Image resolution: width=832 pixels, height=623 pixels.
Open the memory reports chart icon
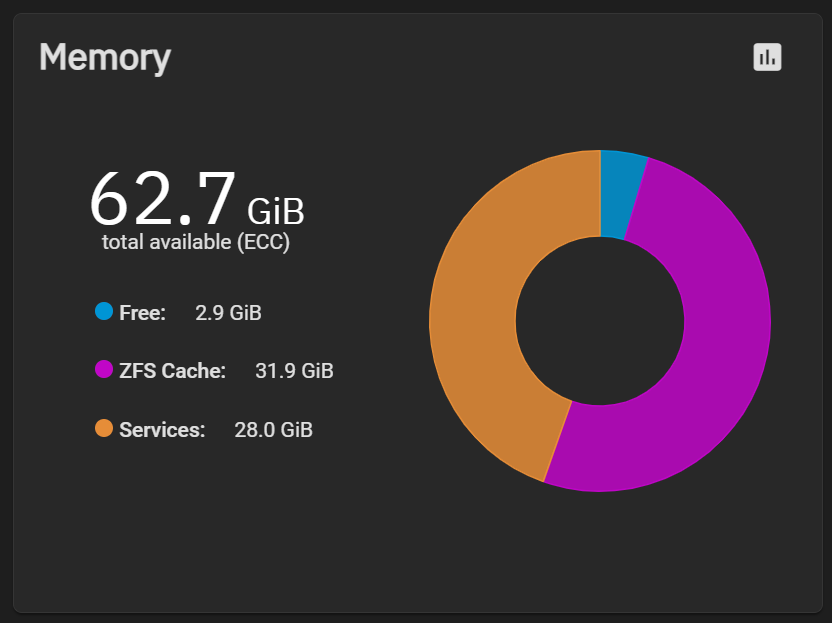pos(767,57)
